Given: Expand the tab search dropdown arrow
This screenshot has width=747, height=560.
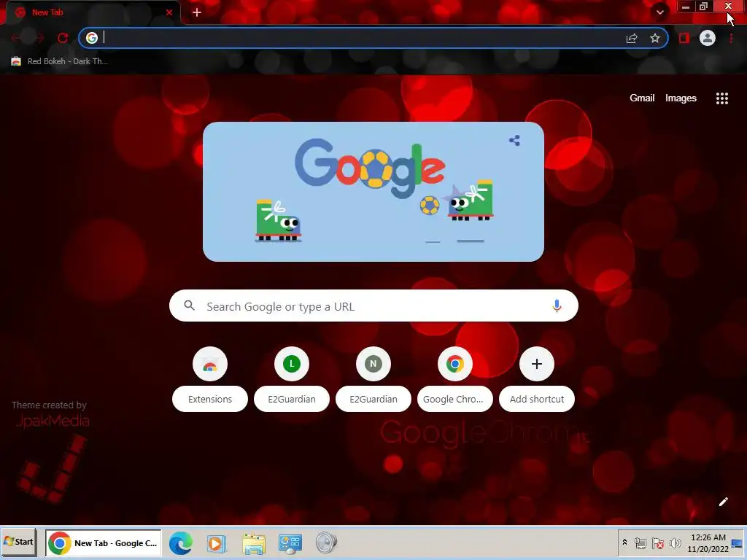Looking at the screenshot, I should click(659, 12).
